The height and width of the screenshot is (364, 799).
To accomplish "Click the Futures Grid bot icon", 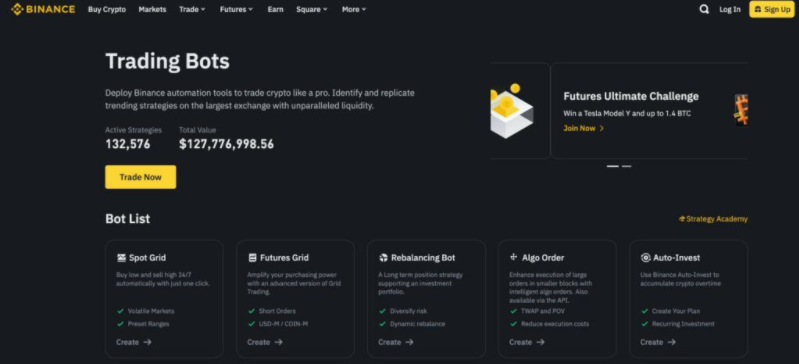I will pos(252,258).
